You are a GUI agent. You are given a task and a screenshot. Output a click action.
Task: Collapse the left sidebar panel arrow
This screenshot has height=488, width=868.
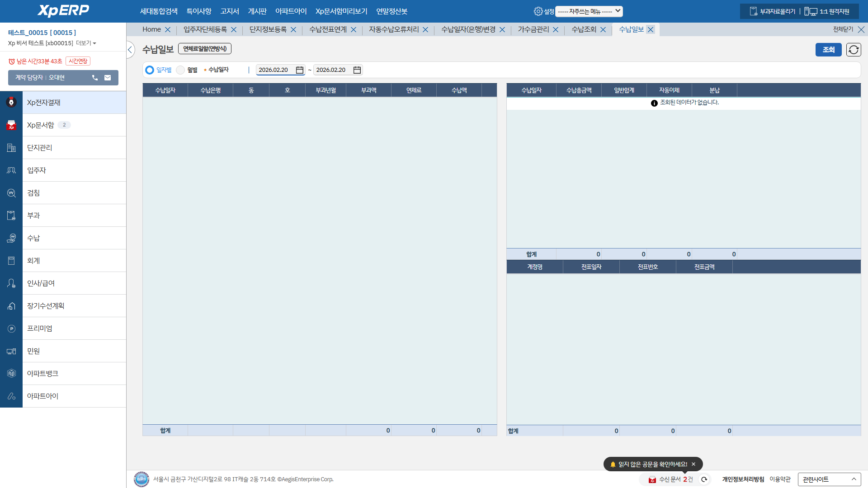click(130, 50)
